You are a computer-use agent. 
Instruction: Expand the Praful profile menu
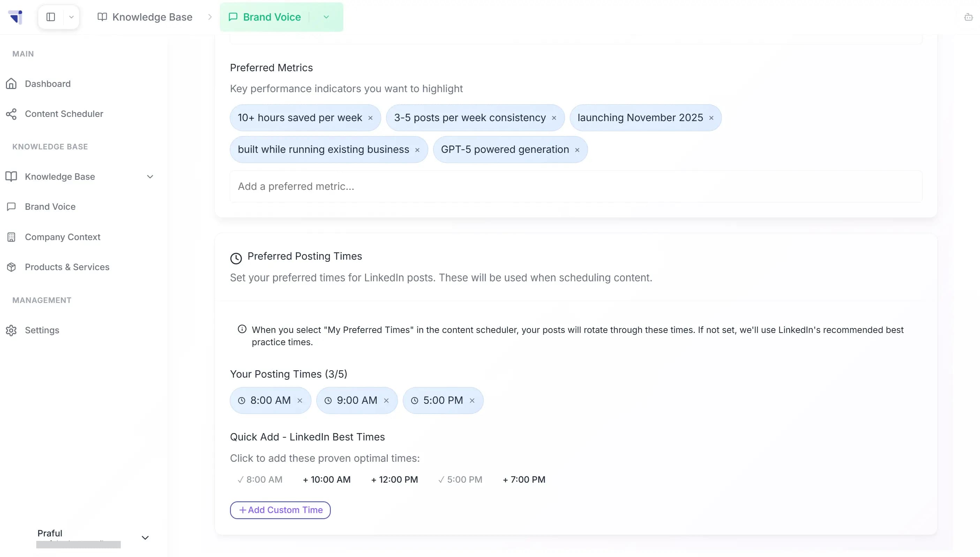coord(145,537)
